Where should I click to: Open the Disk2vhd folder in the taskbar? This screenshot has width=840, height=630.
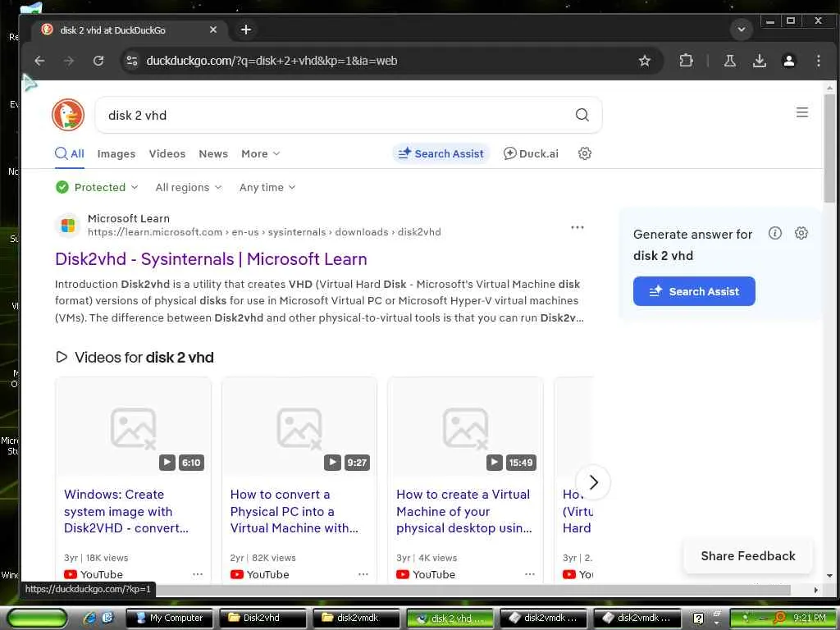click(260, 618)
